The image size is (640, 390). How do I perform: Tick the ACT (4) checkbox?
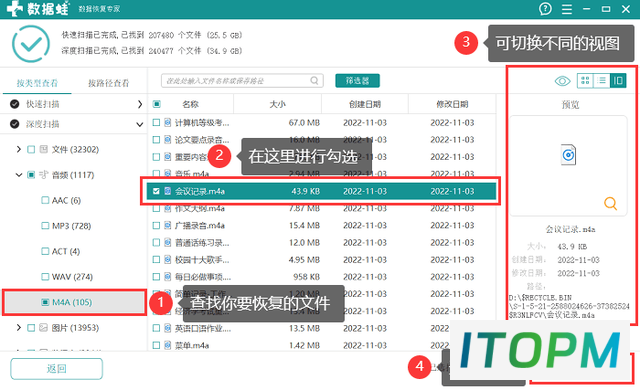45,251
